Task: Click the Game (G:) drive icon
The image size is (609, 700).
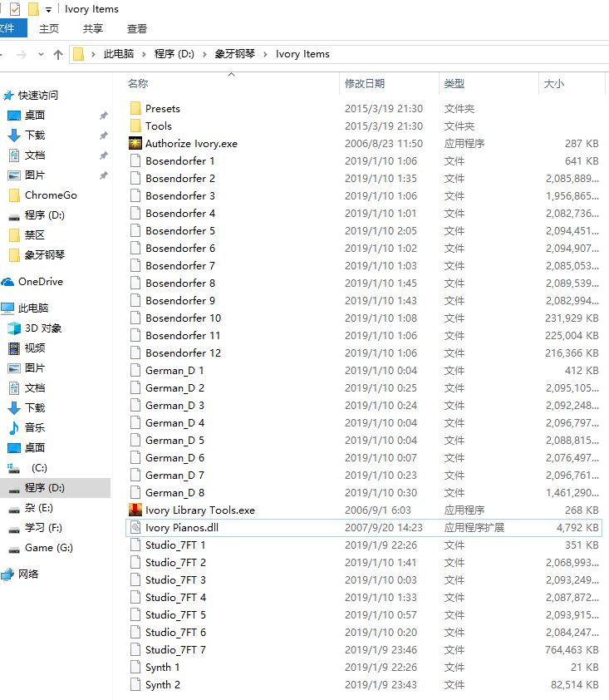Action: pos(14,549)
